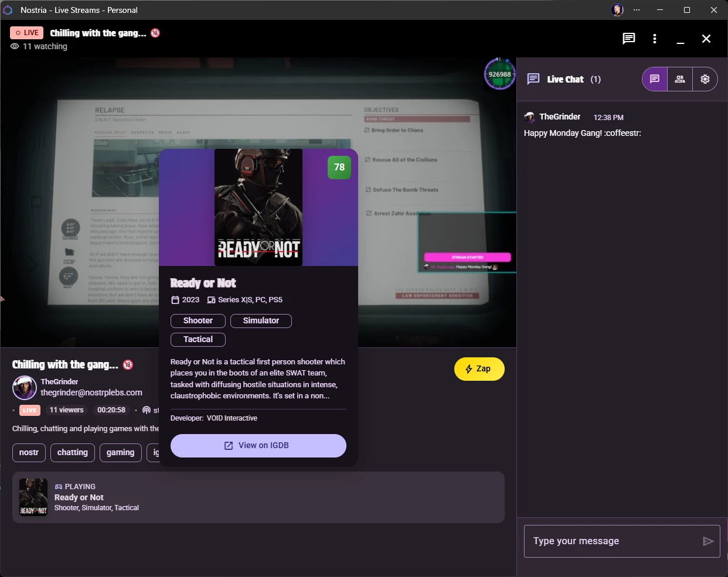This screenshot has width=728, height=577.
Task: Open Live Chat settings gear
Action: click(705, 79)
